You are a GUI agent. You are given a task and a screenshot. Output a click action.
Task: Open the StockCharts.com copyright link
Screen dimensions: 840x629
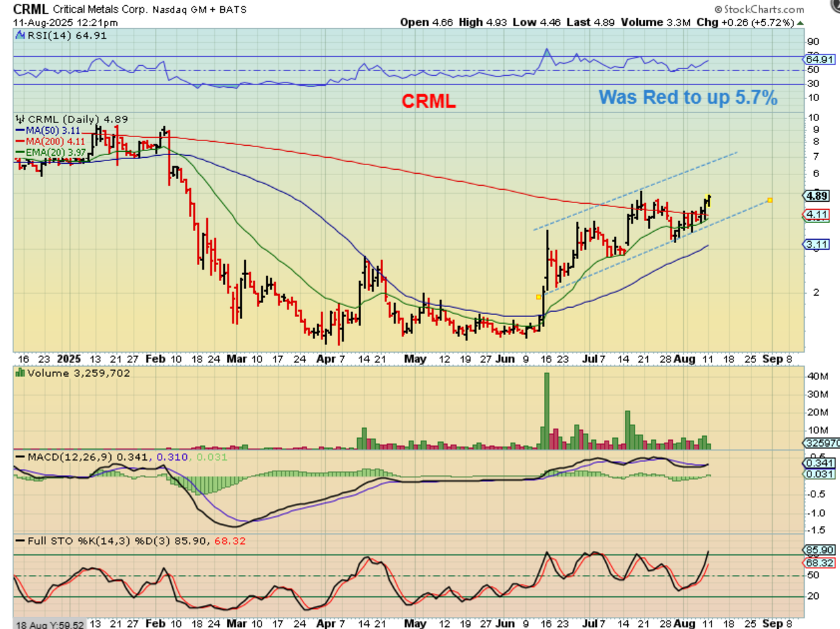point(760,10)
